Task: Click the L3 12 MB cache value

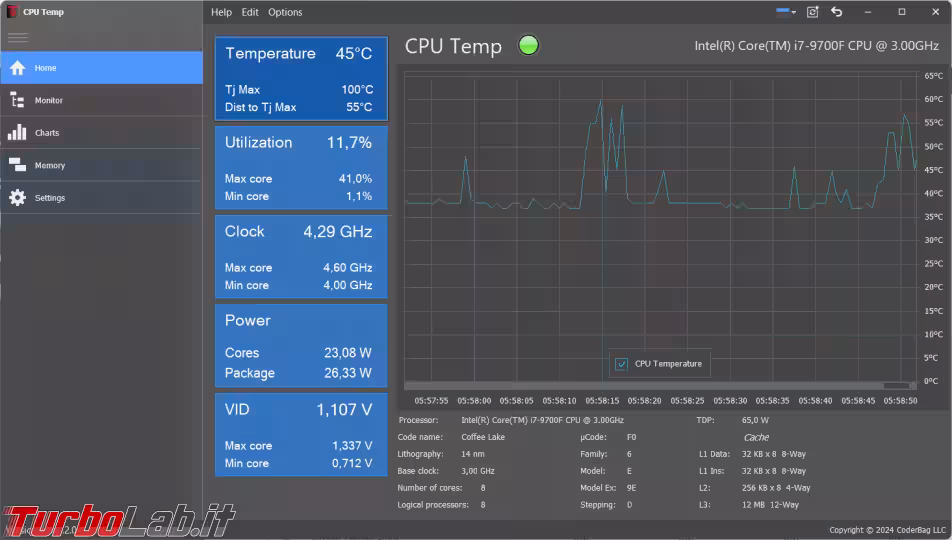Action: (770, 505)
